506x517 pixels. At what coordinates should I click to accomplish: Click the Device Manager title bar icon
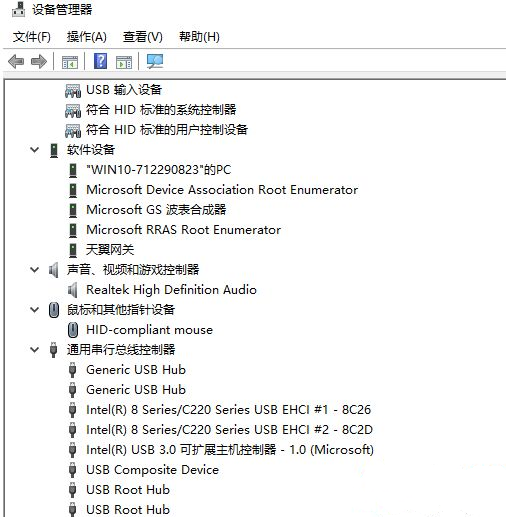coord(18,9)
